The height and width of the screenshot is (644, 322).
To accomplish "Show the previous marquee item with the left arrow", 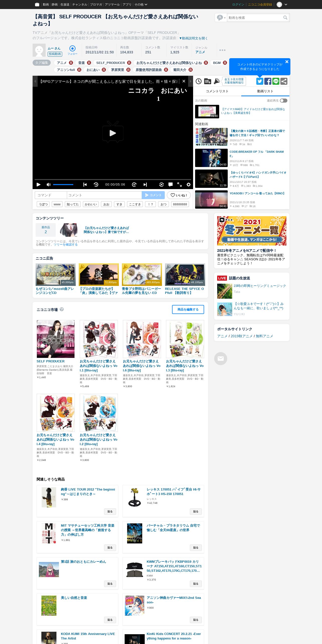I will [x=35, y=81].
